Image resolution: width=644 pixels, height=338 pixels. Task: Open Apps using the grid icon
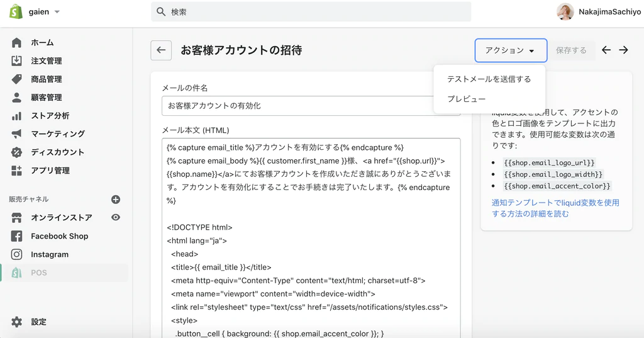click(17, 171)
